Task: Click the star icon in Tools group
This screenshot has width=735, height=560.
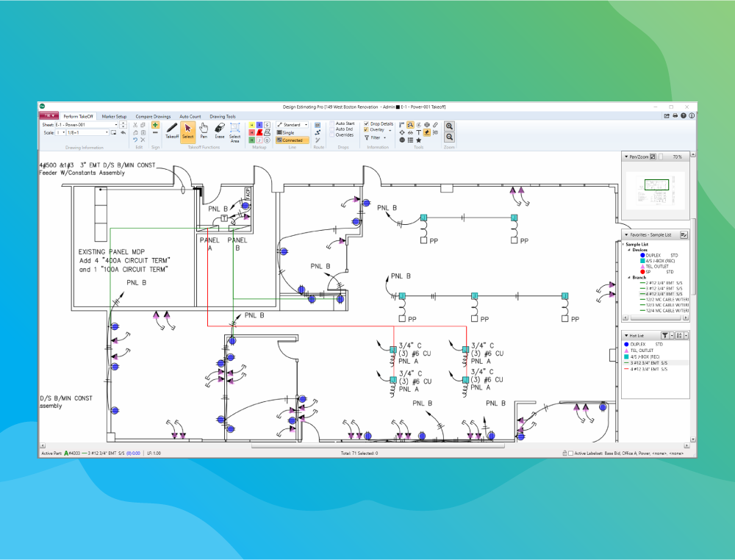Action: (x=419, y=140)
